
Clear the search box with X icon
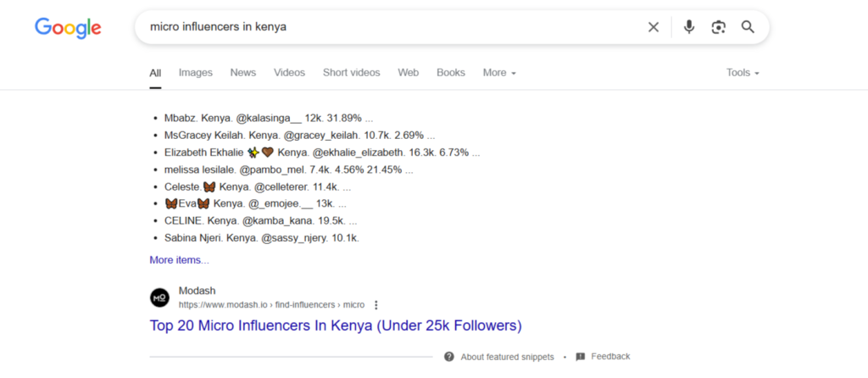(654, 27)
